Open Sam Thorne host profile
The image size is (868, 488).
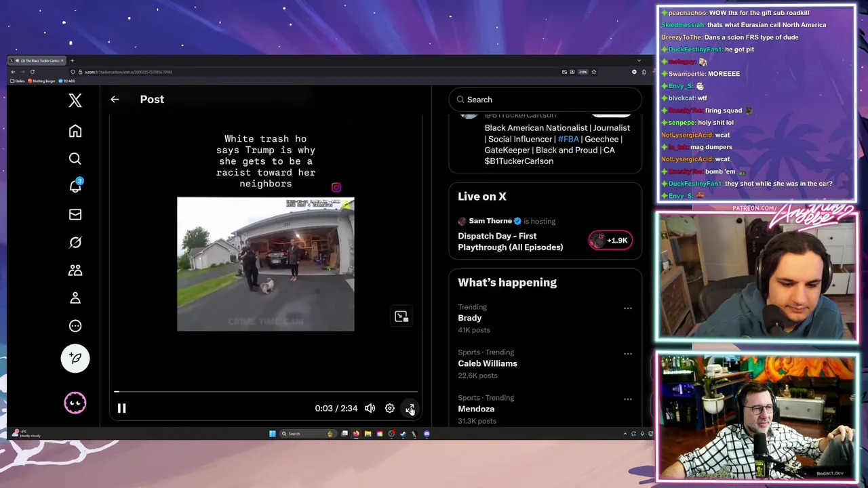490,221
